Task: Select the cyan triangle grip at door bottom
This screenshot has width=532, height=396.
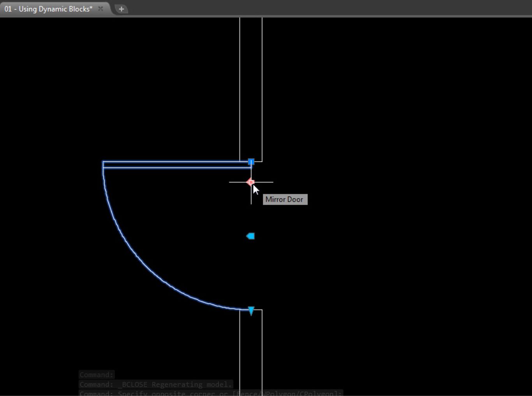Action: pos(251,311)
